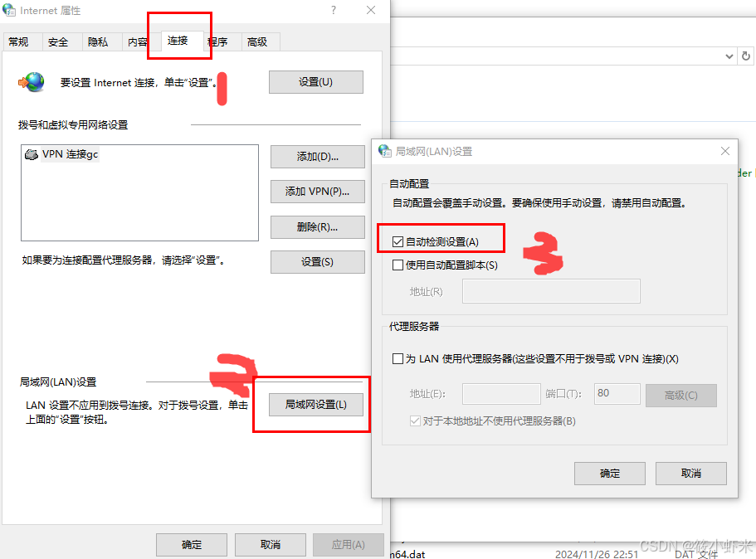This screenshot has height=559, width=756.
Task: Open 局域网设置(L) button
Action: [316, 404]
